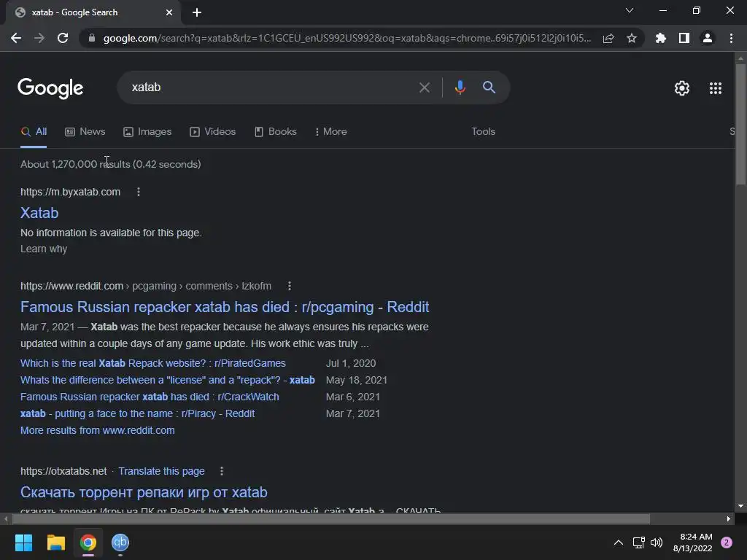The width and height of the screenshot is (747, 560).
Task: Click the Learn why link
Action: (44, 249)
